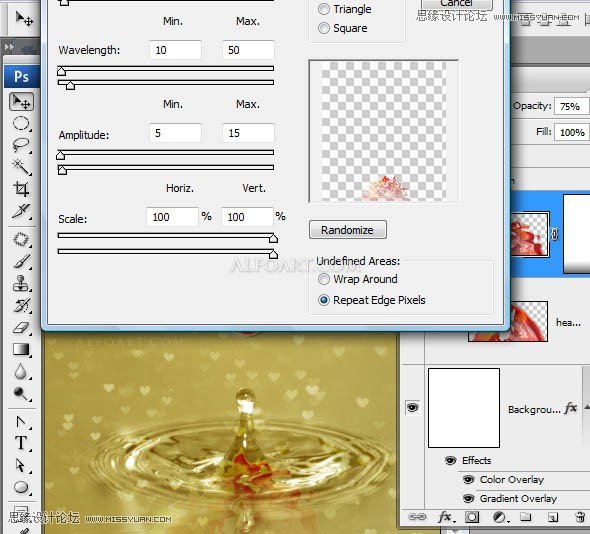Select the Dodge tool
The image size is (590, 534).
[21, 393]
